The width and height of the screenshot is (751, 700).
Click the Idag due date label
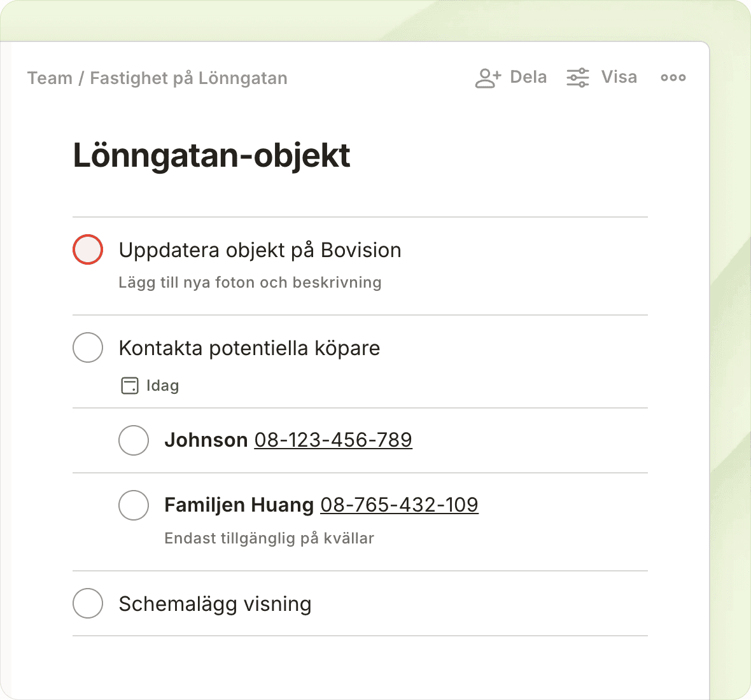point(162,386)
